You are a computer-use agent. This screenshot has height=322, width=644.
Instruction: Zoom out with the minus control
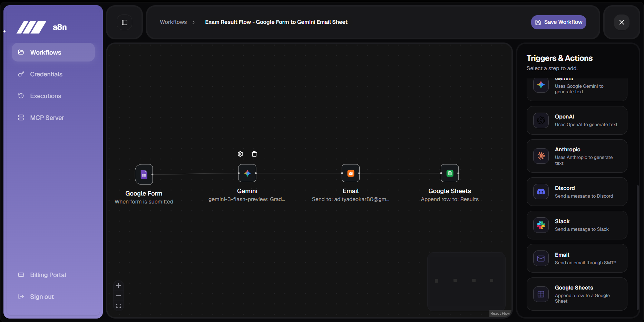(118, 296)
